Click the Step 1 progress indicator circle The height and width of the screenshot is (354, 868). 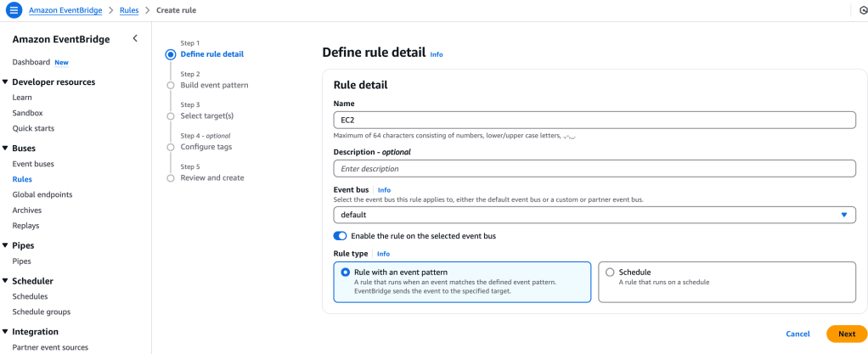[171, 54]
